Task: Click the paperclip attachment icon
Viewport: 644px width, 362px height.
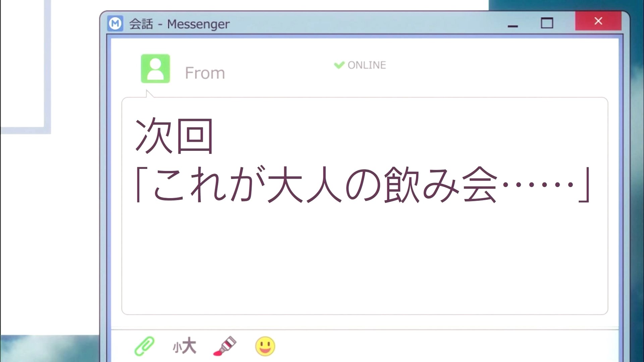Action: (144, 346)
